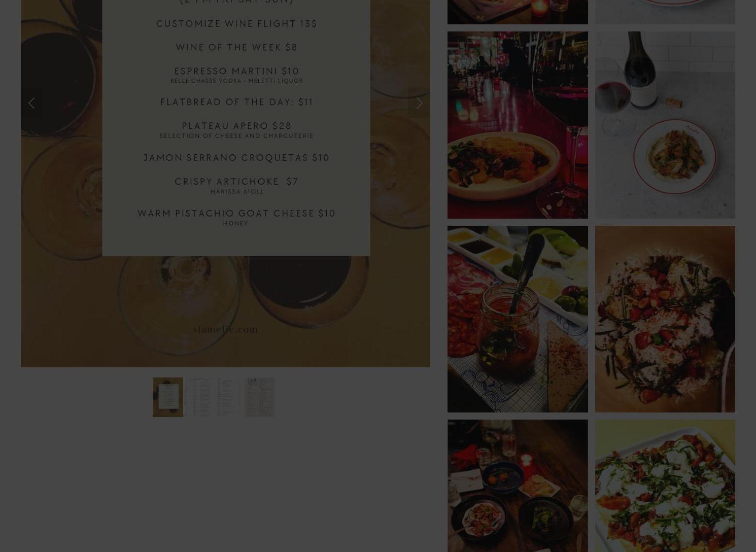Open the red-lit bar photo with wine glass

pyautogui.click(x=518, y=125)
